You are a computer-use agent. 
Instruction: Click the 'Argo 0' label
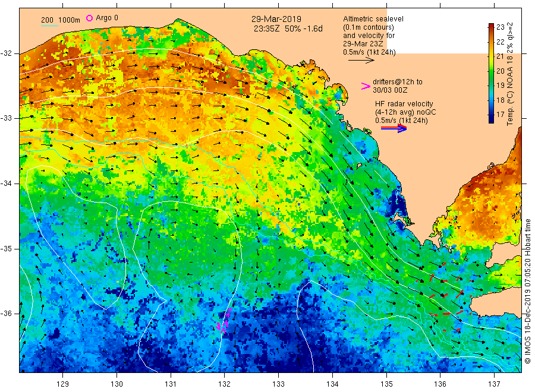coord(107,18)
